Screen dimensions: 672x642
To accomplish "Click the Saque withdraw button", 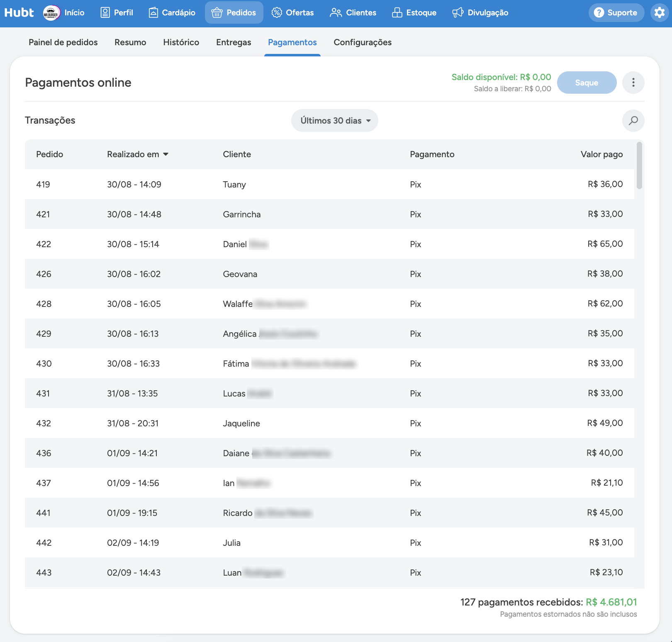I will click(x=587, y=83).
